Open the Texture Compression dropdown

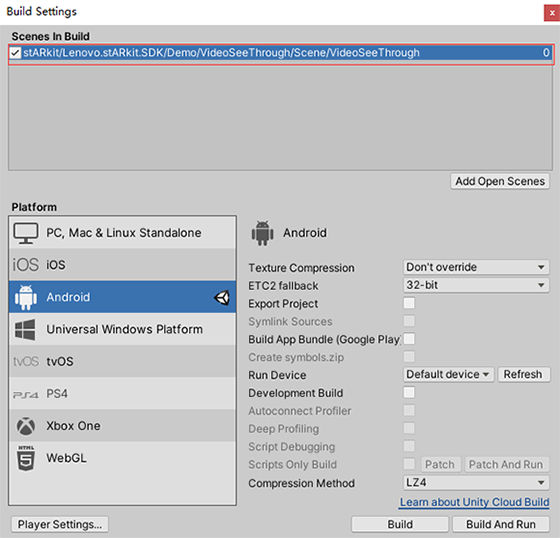click(476, 267)
